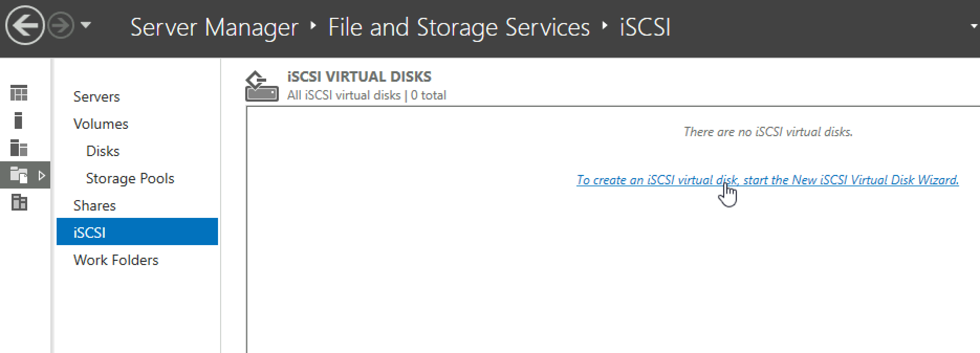Switch to the Shares page
This screenshot has width=980, height=353.
tap(94, 205)
